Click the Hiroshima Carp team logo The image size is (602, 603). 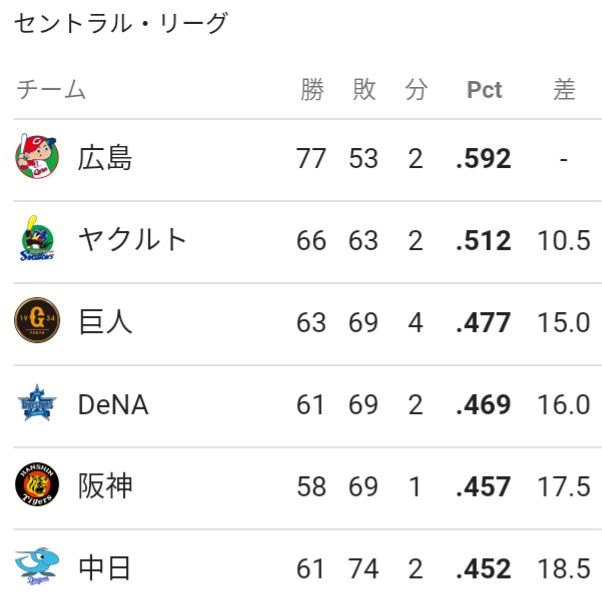[37, 157]
